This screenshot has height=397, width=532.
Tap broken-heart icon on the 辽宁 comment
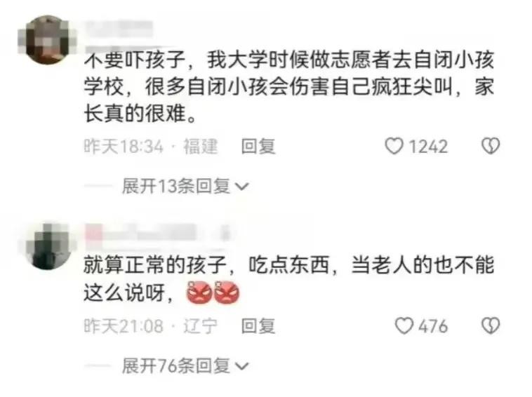pyautogui.click(x=491, y=325)
